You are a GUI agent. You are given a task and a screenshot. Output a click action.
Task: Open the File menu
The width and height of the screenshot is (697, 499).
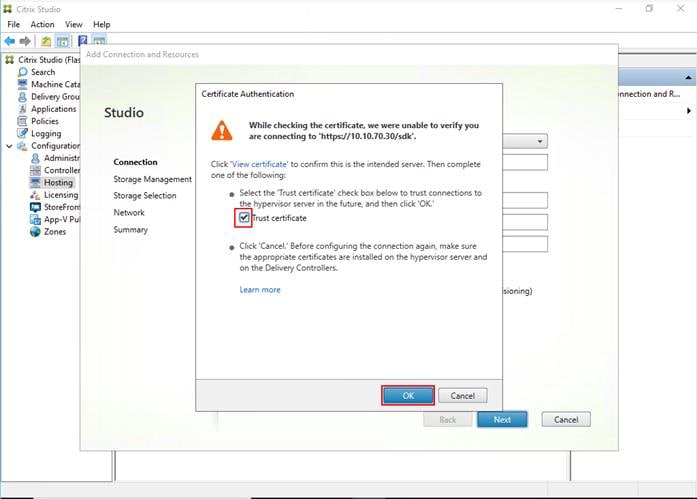pyautogui.click(x=14, y=24)
